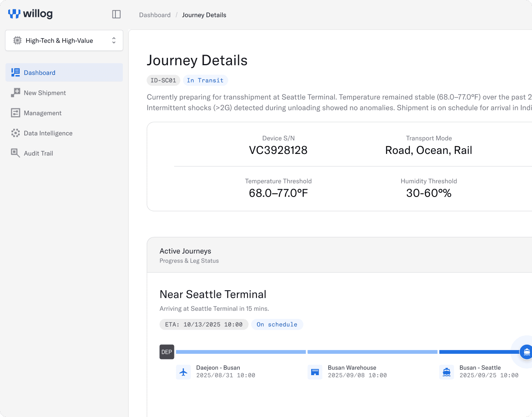Click the date 2025/09/08 10:00
532x417 pixels.
pyautogui.click(x=358, y=376)
